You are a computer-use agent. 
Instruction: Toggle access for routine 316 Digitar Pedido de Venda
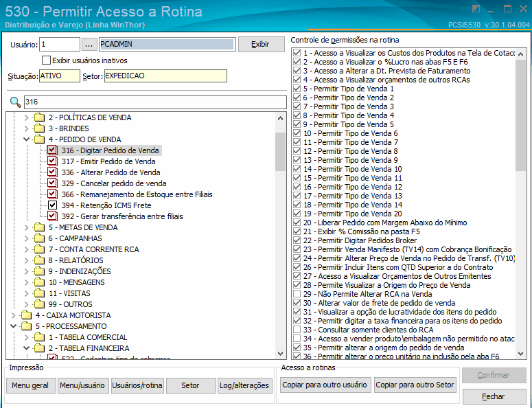(52, 150)
